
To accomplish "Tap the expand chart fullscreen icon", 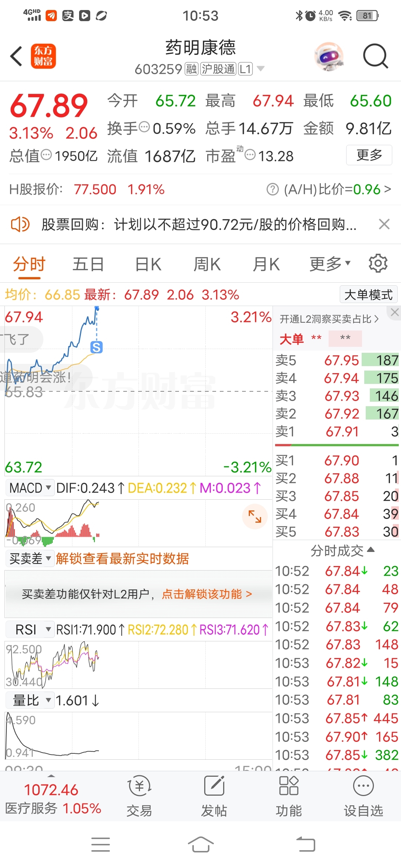I will 255,516.
